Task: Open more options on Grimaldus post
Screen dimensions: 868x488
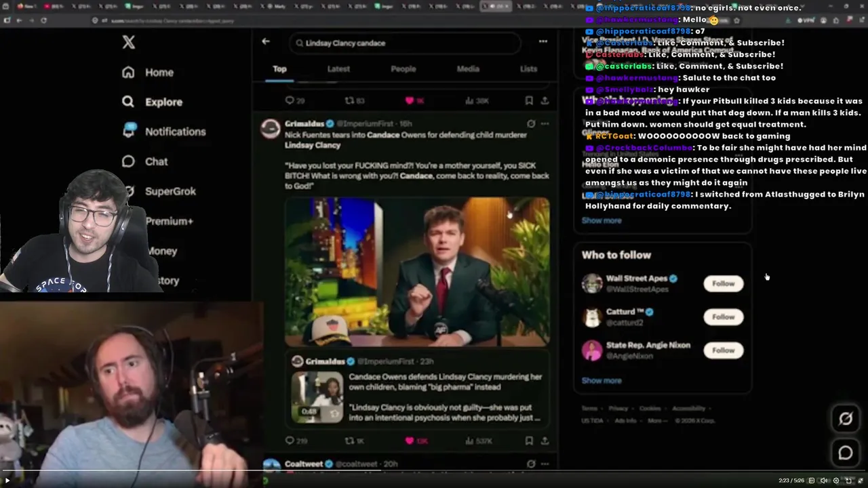Action: (545, 123)
